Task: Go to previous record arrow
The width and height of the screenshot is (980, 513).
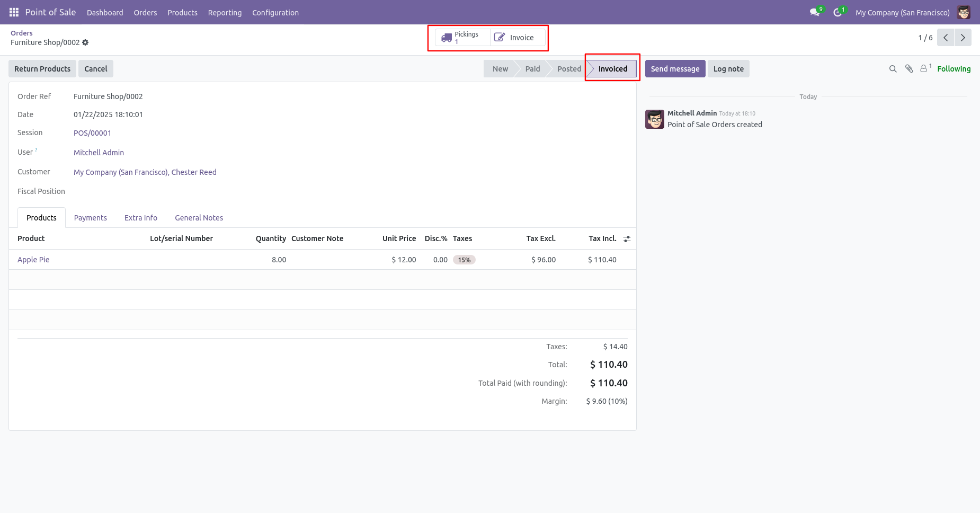Action: click(x=946, y=38)
